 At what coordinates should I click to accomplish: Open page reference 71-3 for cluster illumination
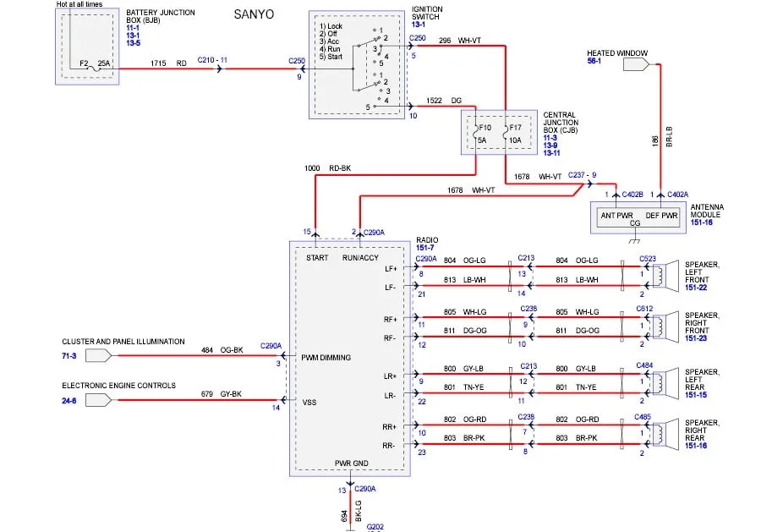68,356
